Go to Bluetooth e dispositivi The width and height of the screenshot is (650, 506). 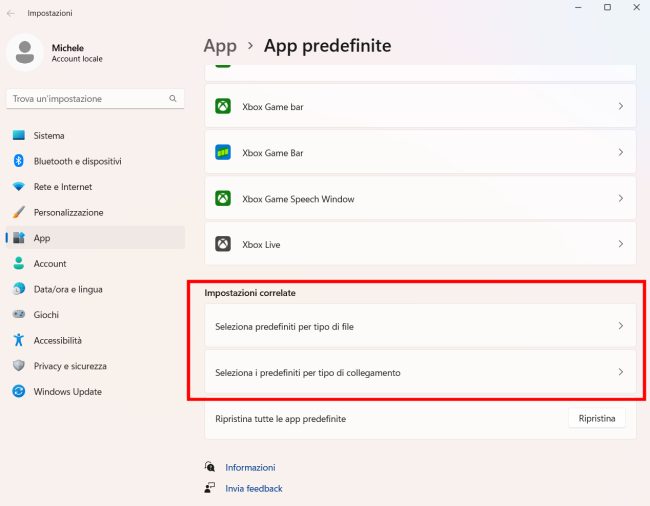click(95, 161)
